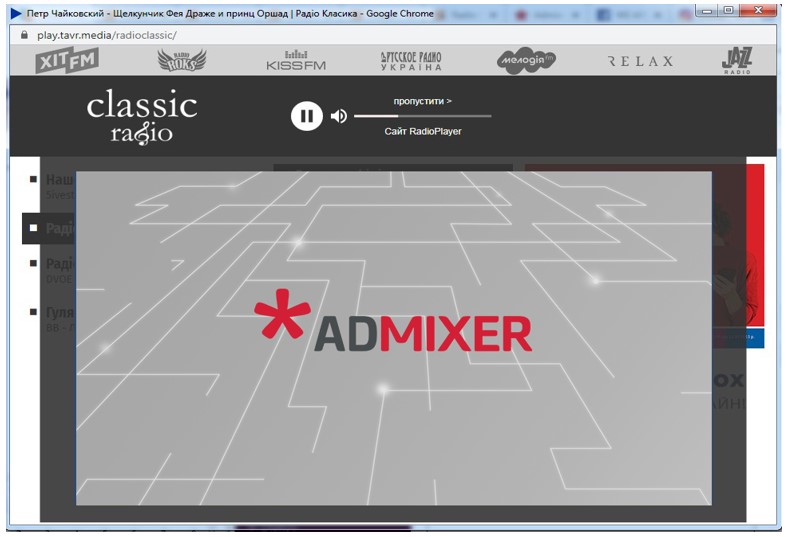This screenshot has width=786, height=537.
Task: View site info via the lock icon
Action: click(24, 35)
